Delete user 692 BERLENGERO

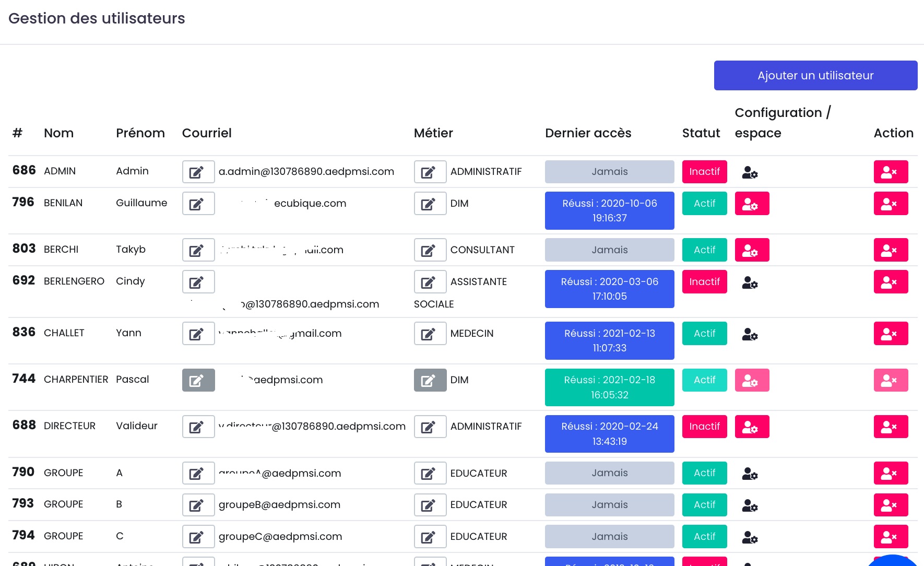tap(891, 282)
